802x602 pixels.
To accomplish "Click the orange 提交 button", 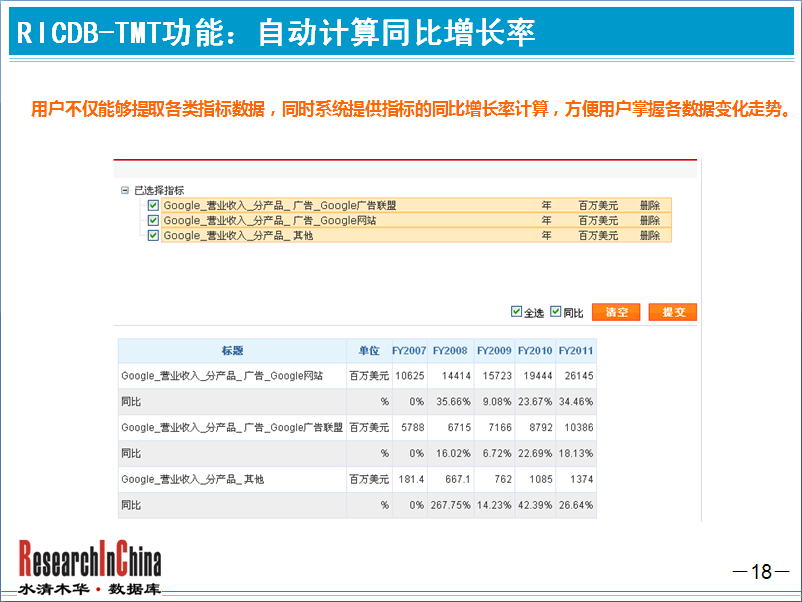I will [673, 312].
